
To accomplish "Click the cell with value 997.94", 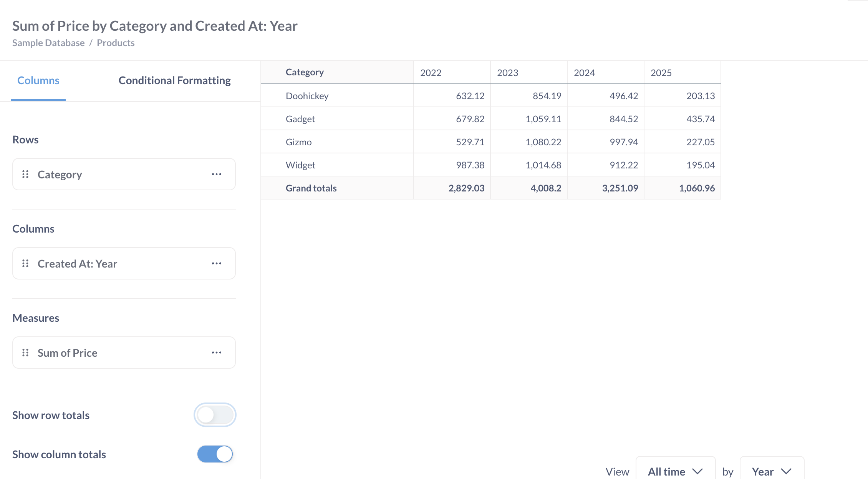I will tap(606, 142).
